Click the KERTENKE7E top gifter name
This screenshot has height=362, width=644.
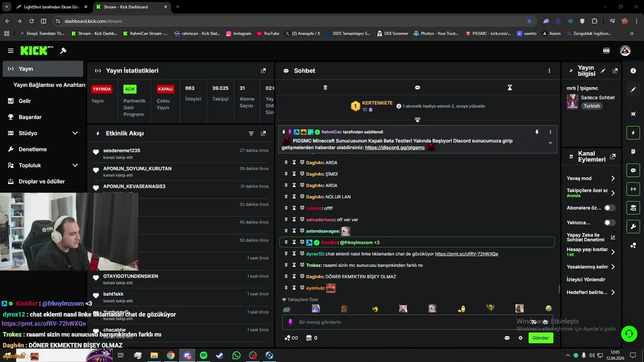click(x=377, y=103)
